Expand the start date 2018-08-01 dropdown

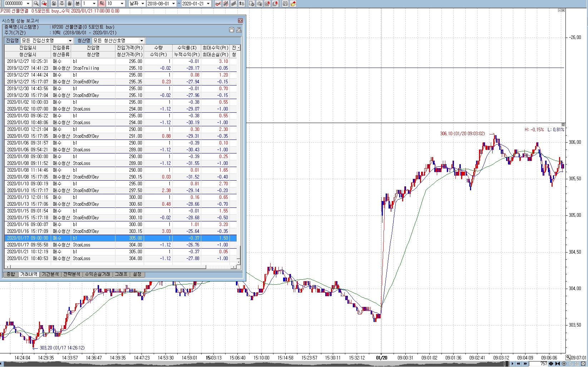click(173, 4)
